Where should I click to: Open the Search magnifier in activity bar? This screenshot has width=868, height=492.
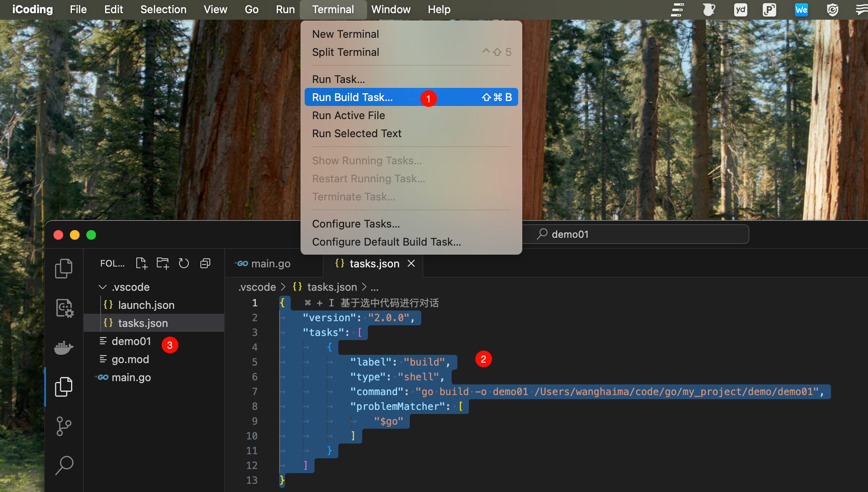(x=64, y=465)
